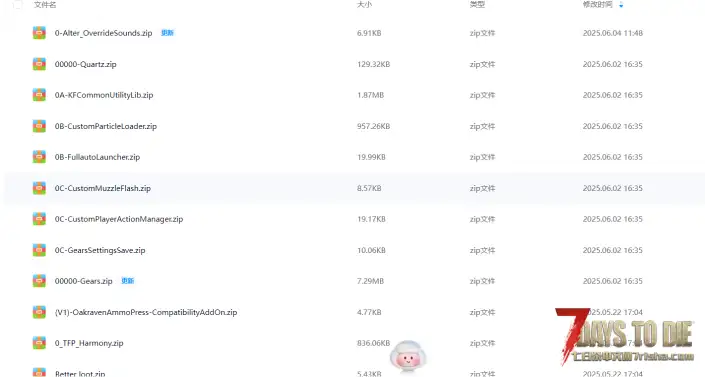Select the icon next to 0C-CustomMuzzleFlash.zip
Viewport: 705px width, 377px height.
(39, 188)
